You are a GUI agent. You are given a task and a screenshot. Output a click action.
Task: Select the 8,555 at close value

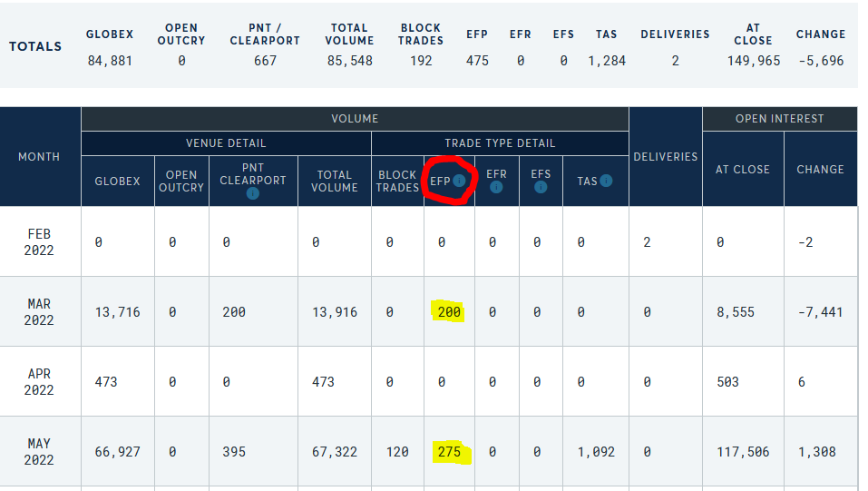[736, 312]
